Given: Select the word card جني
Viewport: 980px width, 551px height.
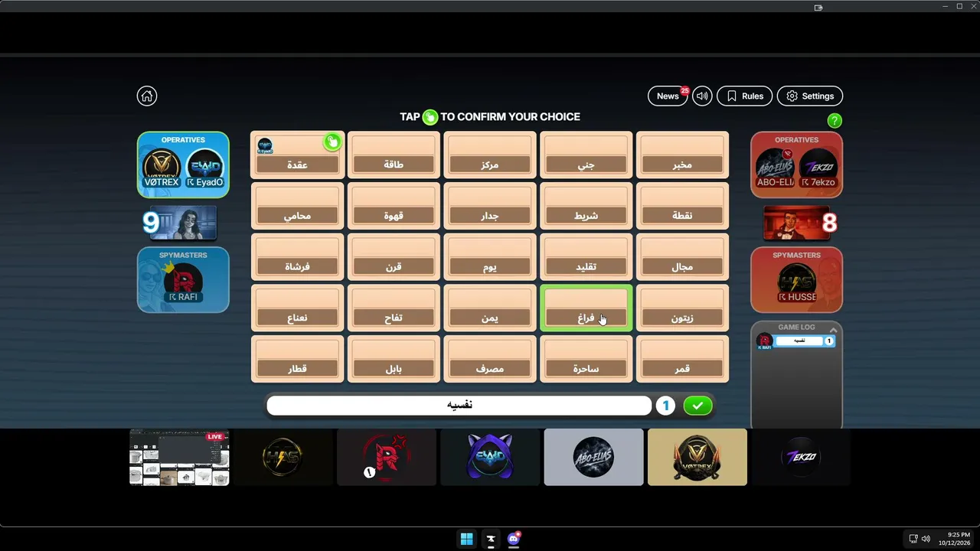Looking at the screenshot, I should point(586,155).
